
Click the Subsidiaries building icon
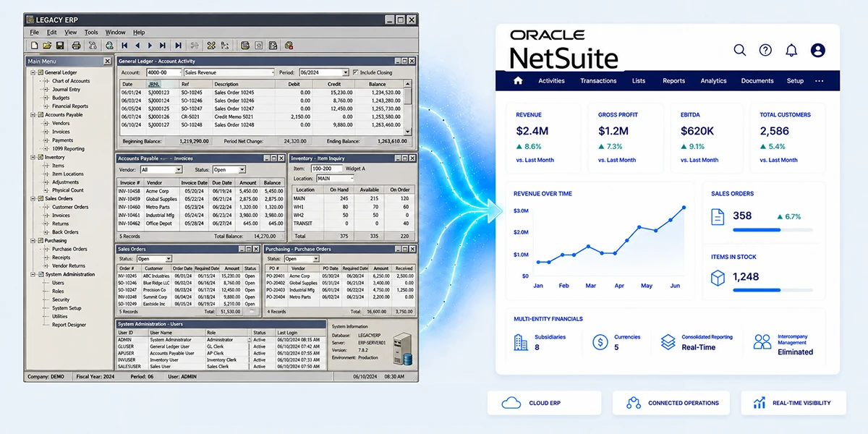[x=520, y=342]
